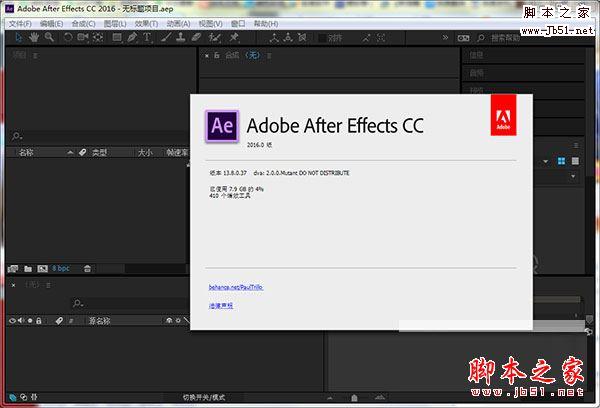Open the timeline search filter dropdown

coord(78,304)
